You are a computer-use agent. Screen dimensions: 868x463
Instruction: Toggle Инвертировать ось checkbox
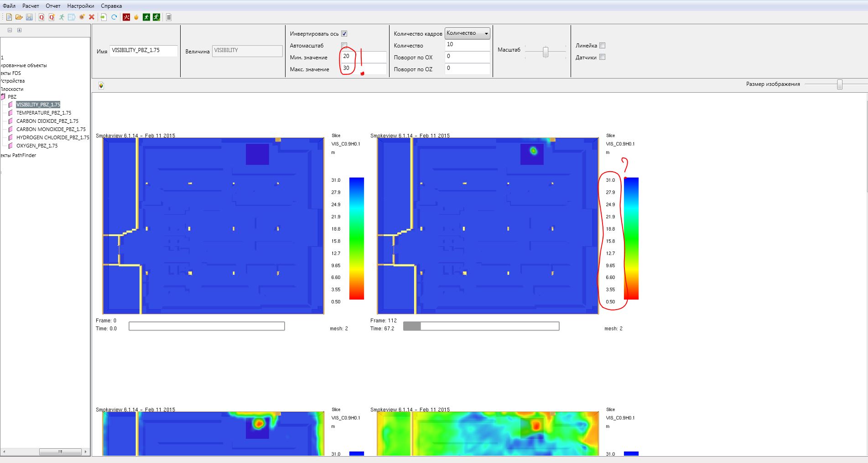(344, 33)
